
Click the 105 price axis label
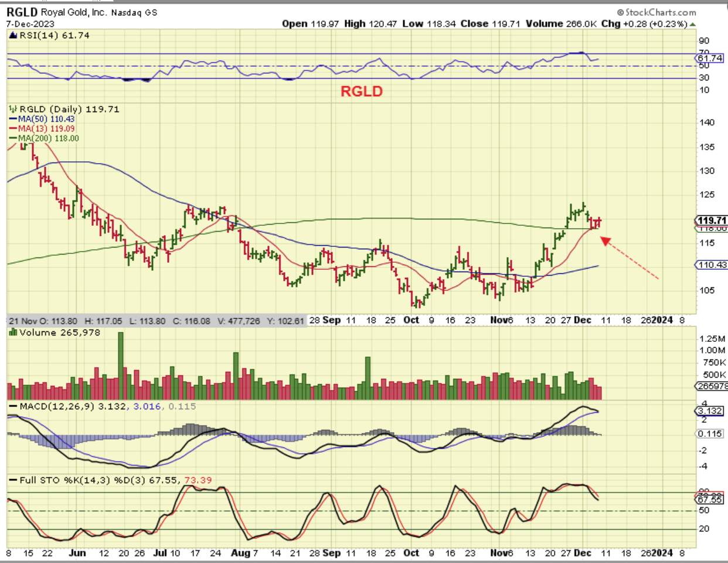pyautogui.click(x=707, y=290)
